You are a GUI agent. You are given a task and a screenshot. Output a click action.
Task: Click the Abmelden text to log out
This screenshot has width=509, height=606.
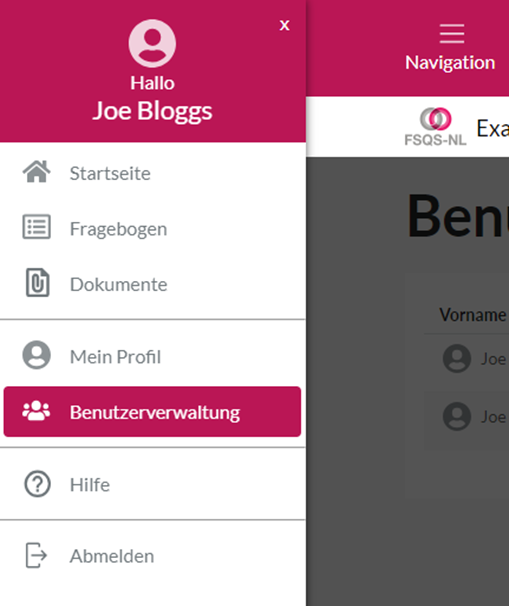tap(112, 556)
